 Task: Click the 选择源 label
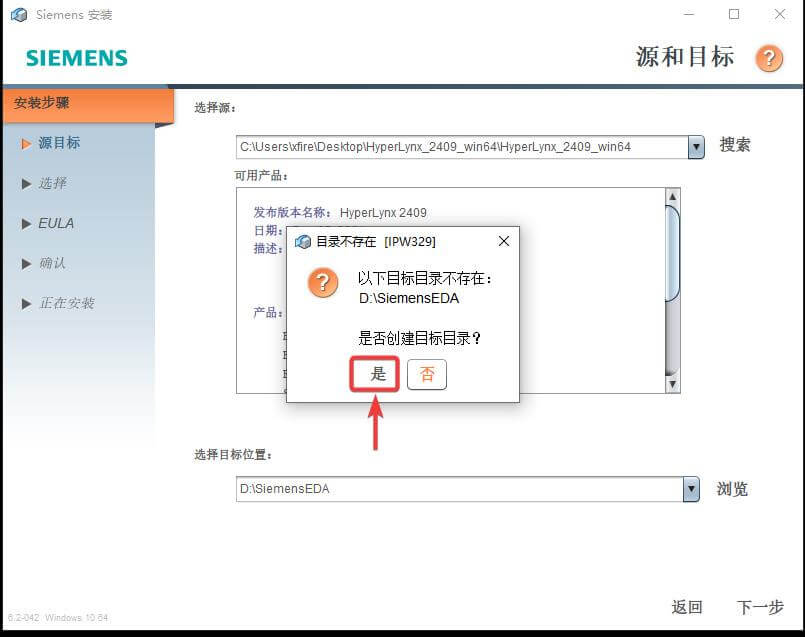pyautogui.click(x=215, y=108)
